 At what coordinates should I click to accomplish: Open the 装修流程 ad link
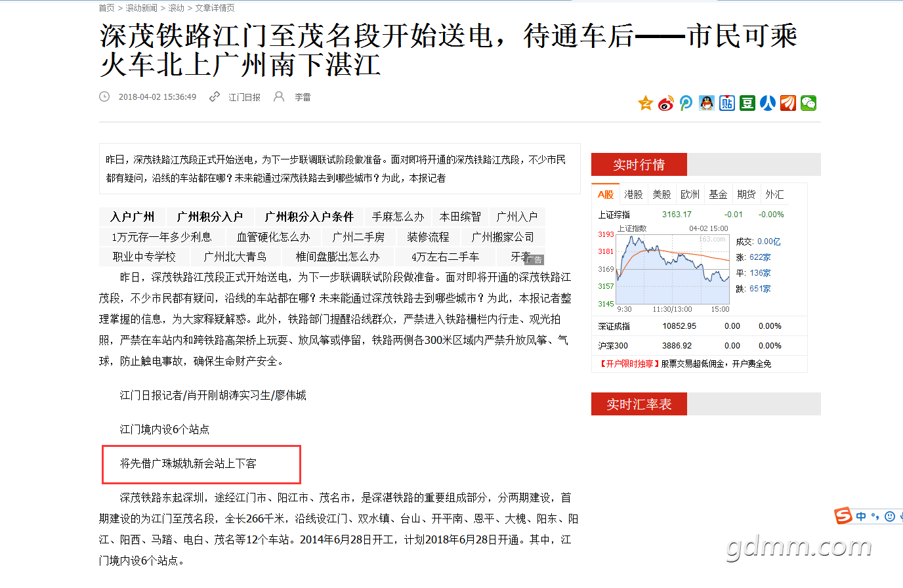[x=428, y=237]
